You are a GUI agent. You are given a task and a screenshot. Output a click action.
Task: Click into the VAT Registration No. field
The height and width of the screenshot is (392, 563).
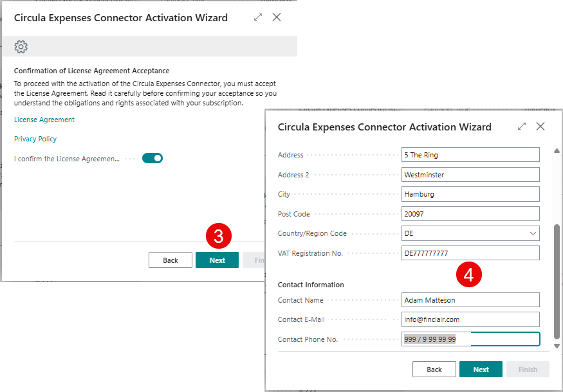click(470, 253)
